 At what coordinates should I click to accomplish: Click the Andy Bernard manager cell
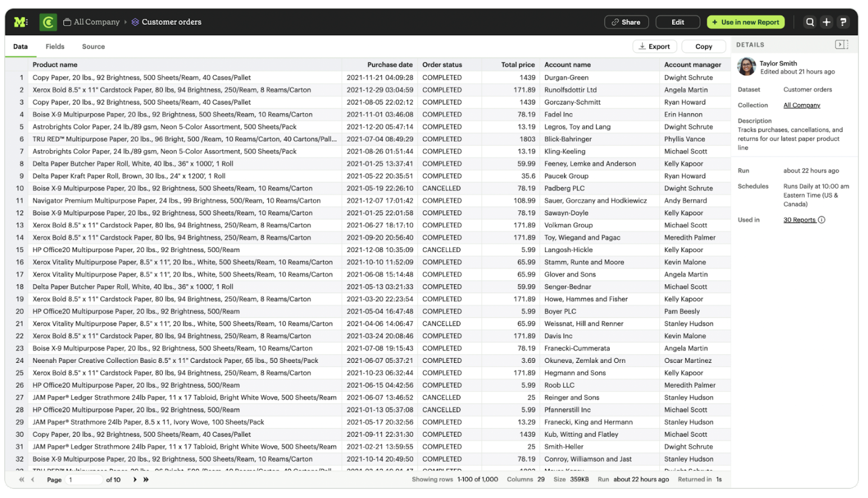tap(695, 201)
